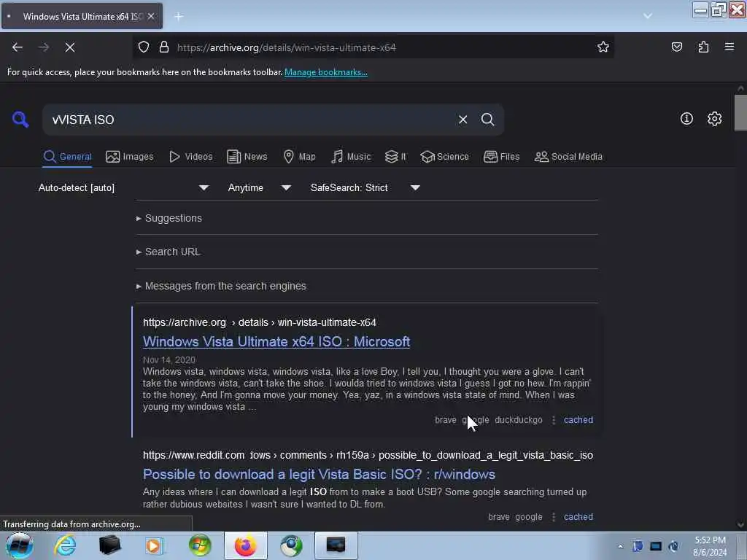Click the brave engine label on archive.org result

click(446, 420)
